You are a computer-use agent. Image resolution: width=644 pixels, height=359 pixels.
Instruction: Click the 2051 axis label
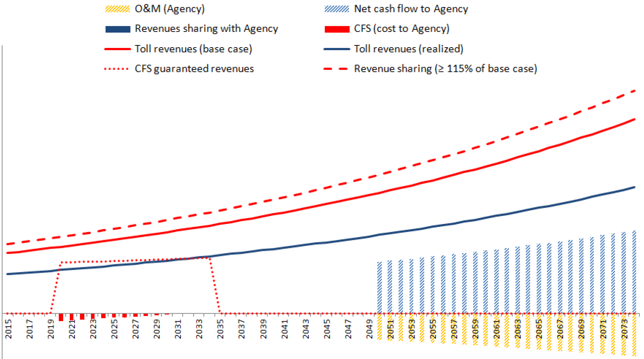click(390, 329)
